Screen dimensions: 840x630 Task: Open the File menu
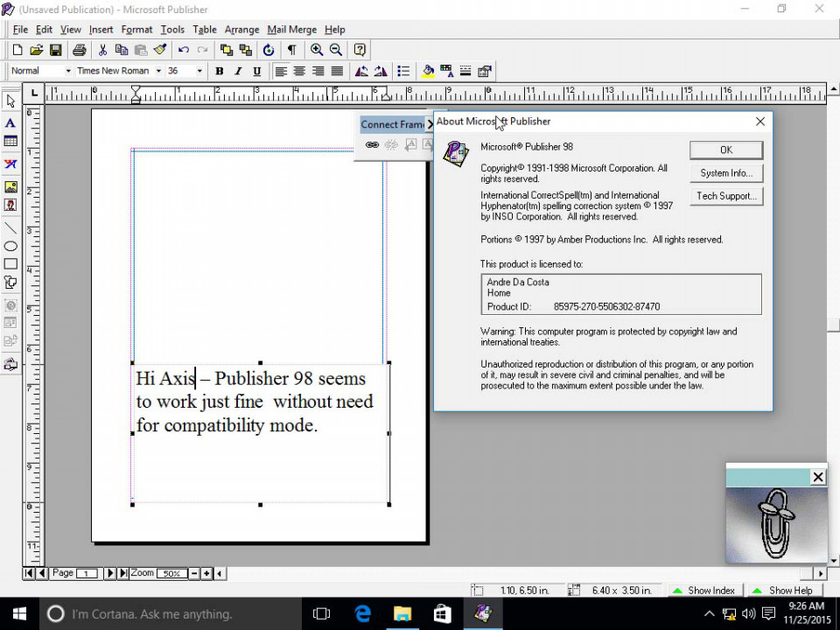click(x=20, y=30)
